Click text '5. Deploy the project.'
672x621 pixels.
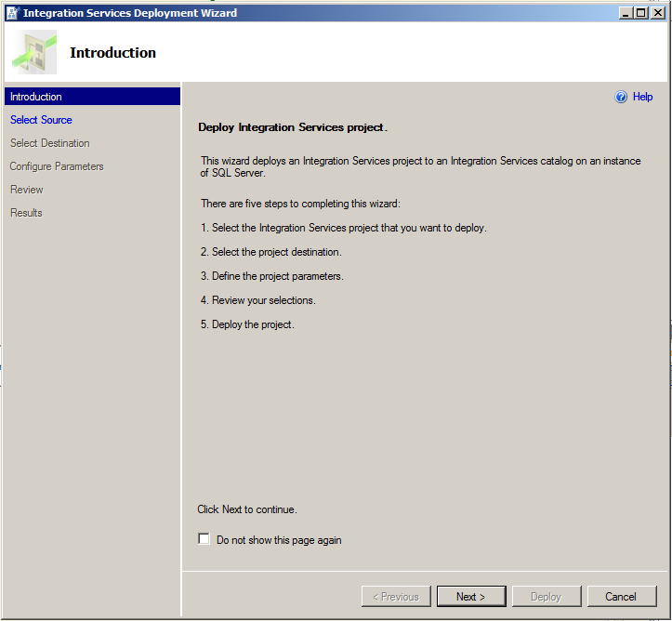[247, 324]
